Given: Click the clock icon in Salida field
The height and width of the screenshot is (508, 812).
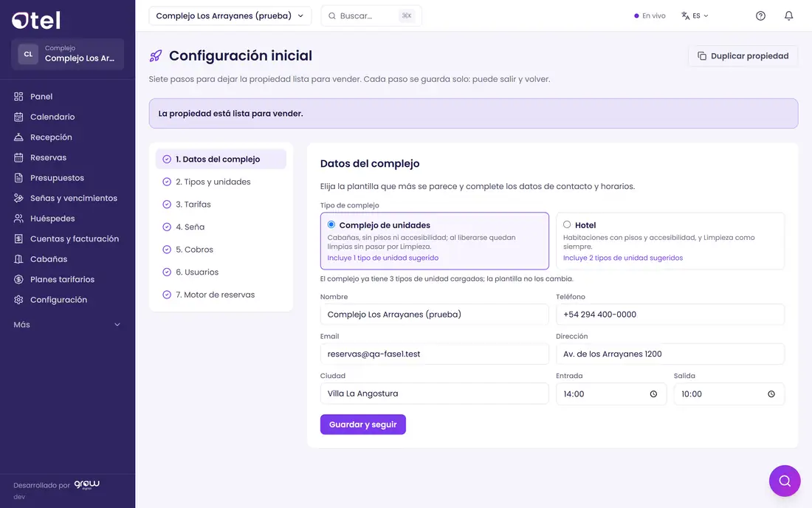Looking at the screenshot, I should [x=771, y=394].
